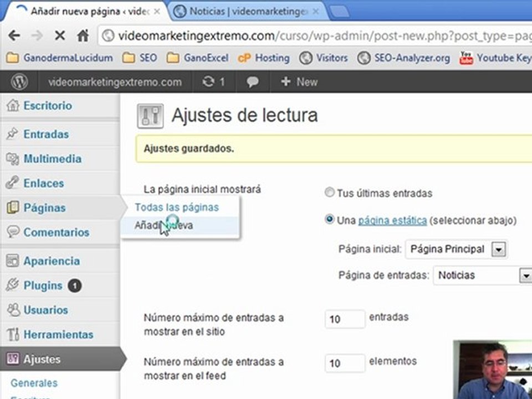The image size is (532, 399).
Task: Click the Apariencia sidebar icon
Action: pyautogui.click(x=13, y=260)
